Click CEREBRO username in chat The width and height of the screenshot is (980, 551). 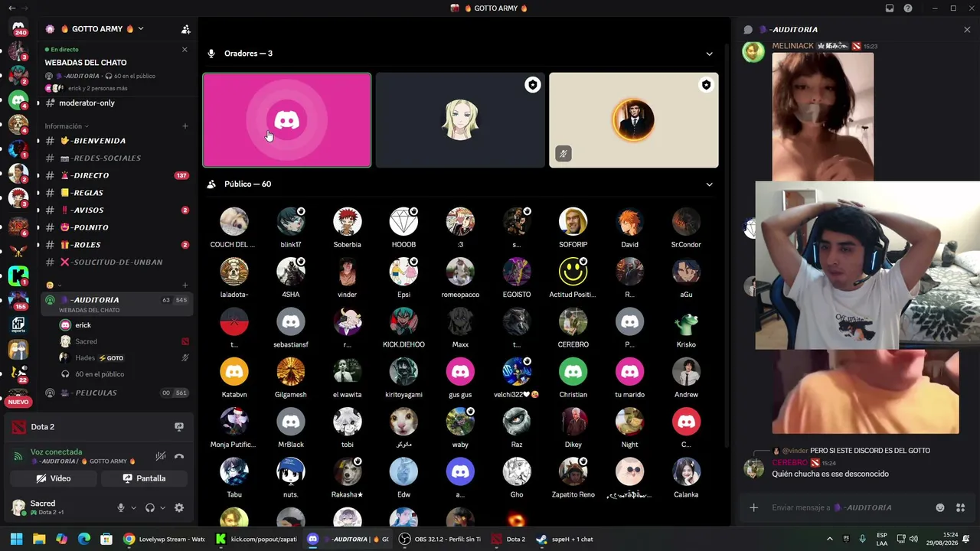tap(789, 463)
